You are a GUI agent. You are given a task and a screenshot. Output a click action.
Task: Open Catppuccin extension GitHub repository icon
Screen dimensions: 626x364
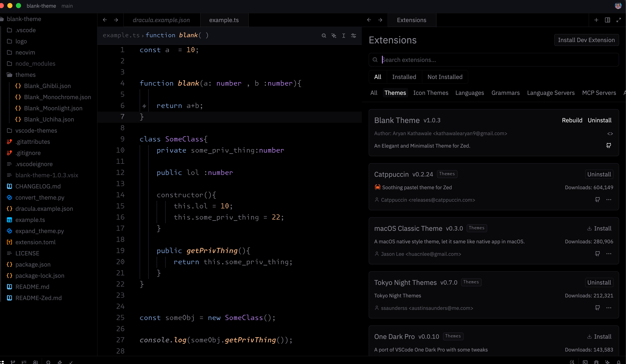click(x=597, y=200)
